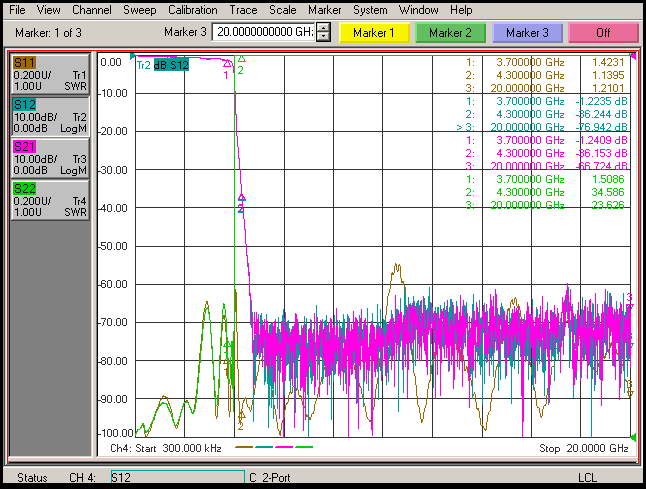Select the S21 trace status panel
Viewport: 646px width, 489px height.
pyautogui.click(x=49, y=158)
